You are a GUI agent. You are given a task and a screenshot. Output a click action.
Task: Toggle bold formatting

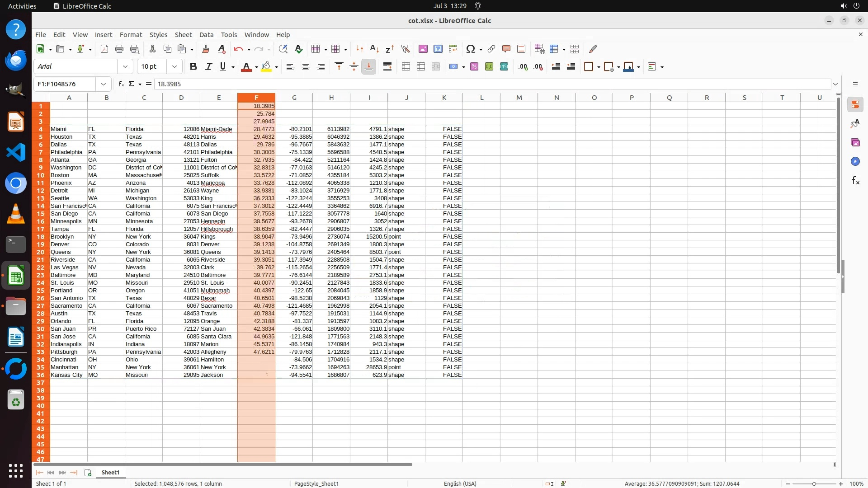[193, 67]
